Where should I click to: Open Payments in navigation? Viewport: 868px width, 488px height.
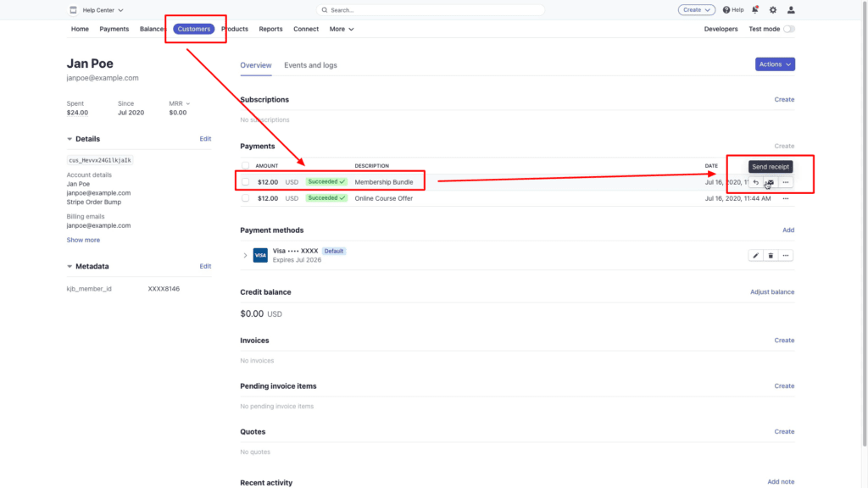pyautogui.click(x=114, y=29)
